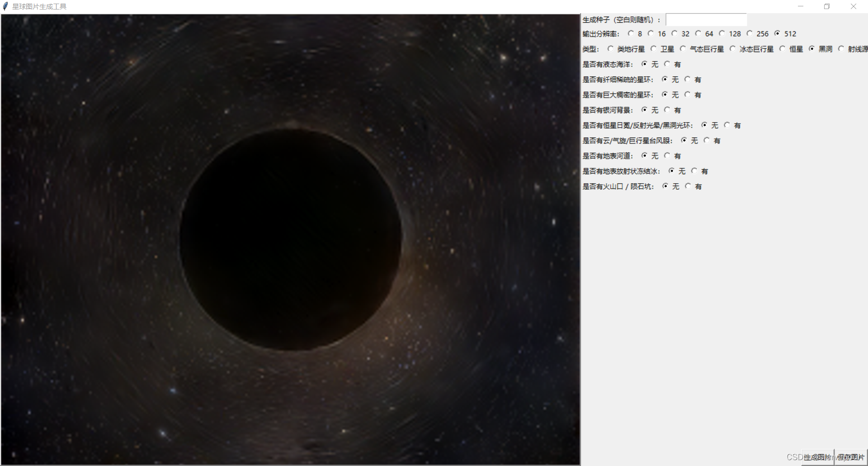Set resolution to 512
This screenshot has width=868, height=466.
coord(777,33)
